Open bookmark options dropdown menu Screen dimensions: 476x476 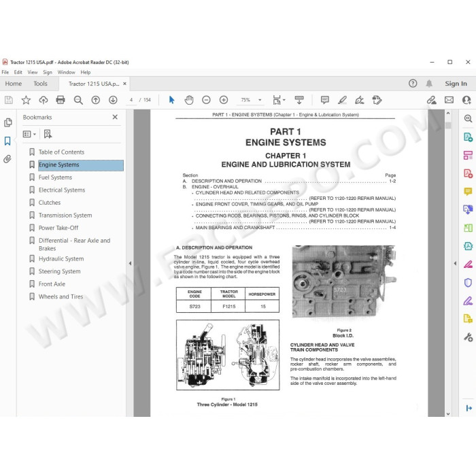coord(29,134)
